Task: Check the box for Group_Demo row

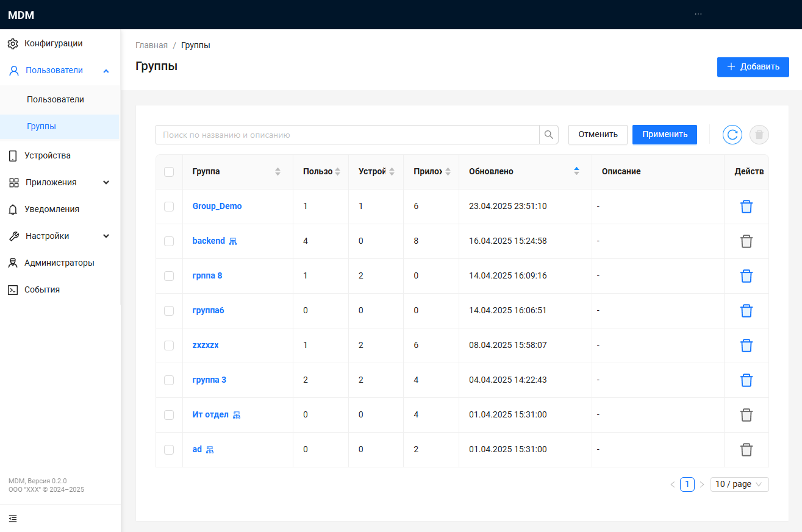Action: point(169,207)
